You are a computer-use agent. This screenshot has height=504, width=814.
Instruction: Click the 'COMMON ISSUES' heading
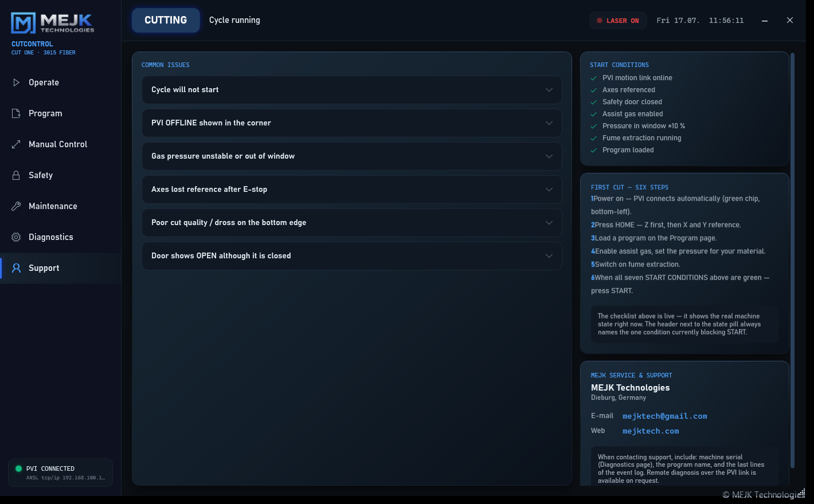point(166,65)
